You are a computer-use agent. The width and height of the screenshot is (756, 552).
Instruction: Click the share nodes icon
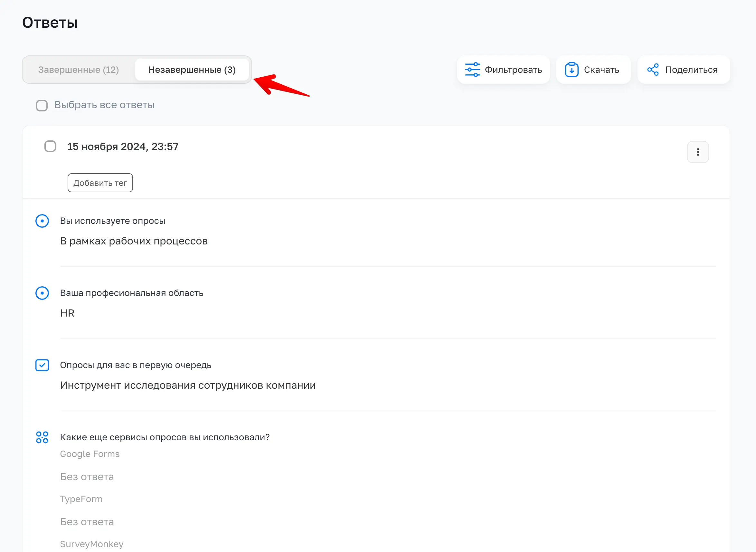(x=653, y=70)
